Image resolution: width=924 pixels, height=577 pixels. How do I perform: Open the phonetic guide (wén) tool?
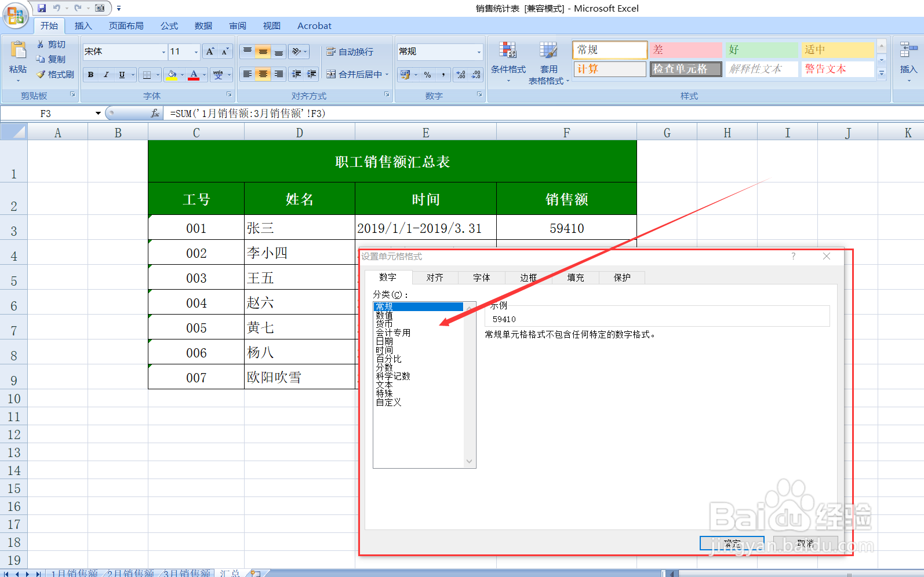(218, 75)
